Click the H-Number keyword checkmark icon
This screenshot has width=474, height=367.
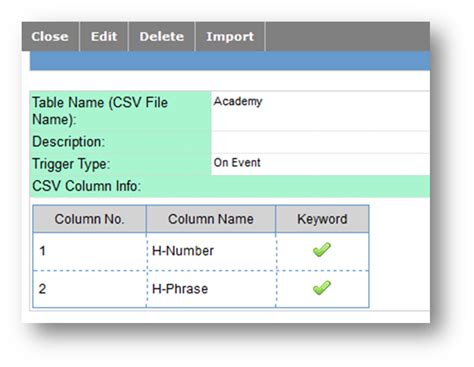point(322,250)
